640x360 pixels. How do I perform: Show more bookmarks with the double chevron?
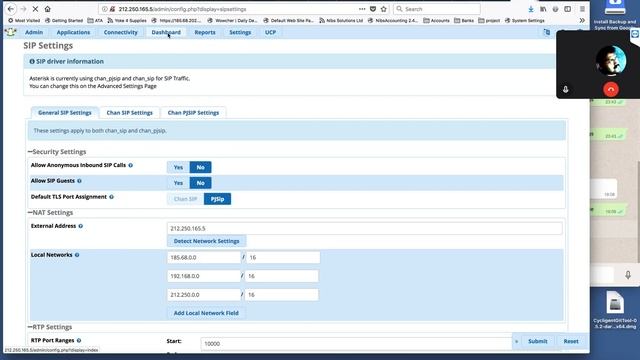[582, 20]
